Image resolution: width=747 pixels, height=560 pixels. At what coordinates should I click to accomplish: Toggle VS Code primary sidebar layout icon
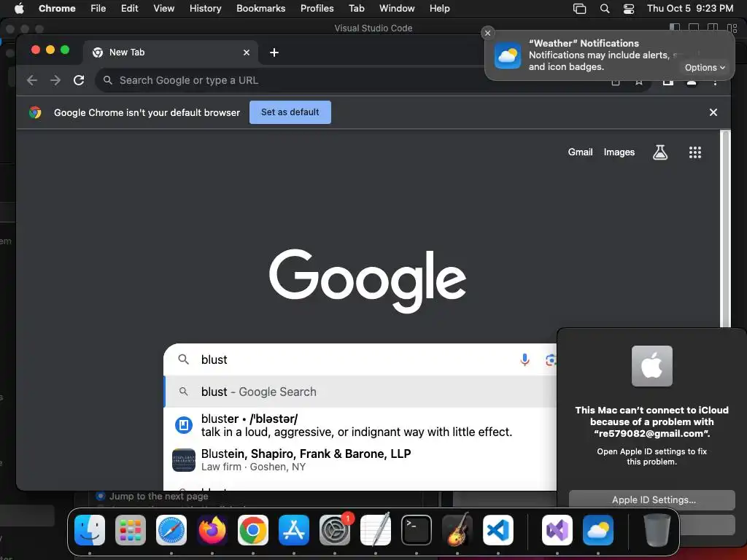pyautogui.click(x=675, y=28)
